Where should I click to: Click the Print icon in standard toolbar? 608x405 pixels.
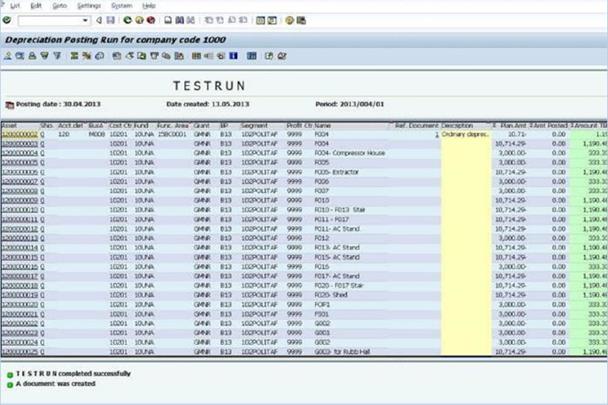(168, 20)
